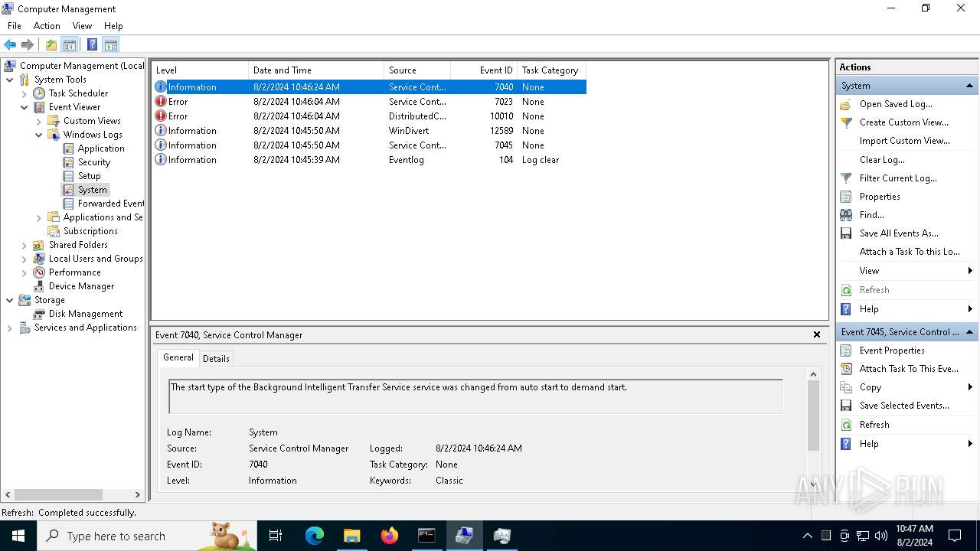Image resolution: width=980 pixels, height=551 pixels.
Task: Click the Forward arrow in the toolbar
Action: (x=28, y=44)
